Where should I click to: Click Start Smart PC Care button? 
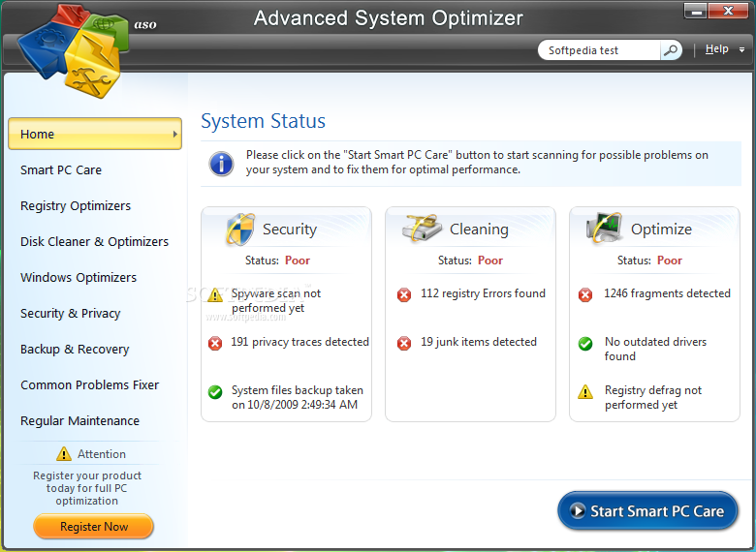pos(647,510)
